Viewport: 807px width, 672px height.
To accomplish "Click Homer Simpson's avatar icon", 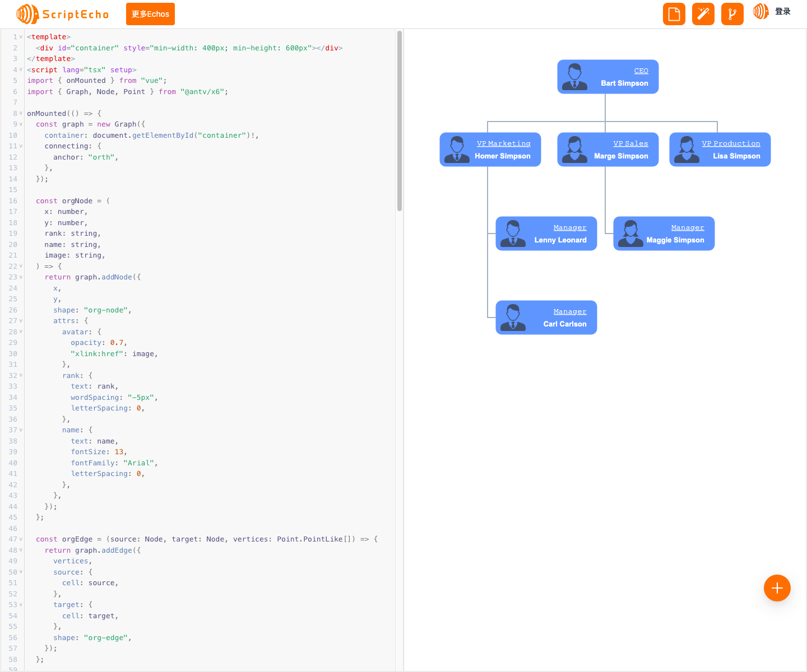I will 457,150.
